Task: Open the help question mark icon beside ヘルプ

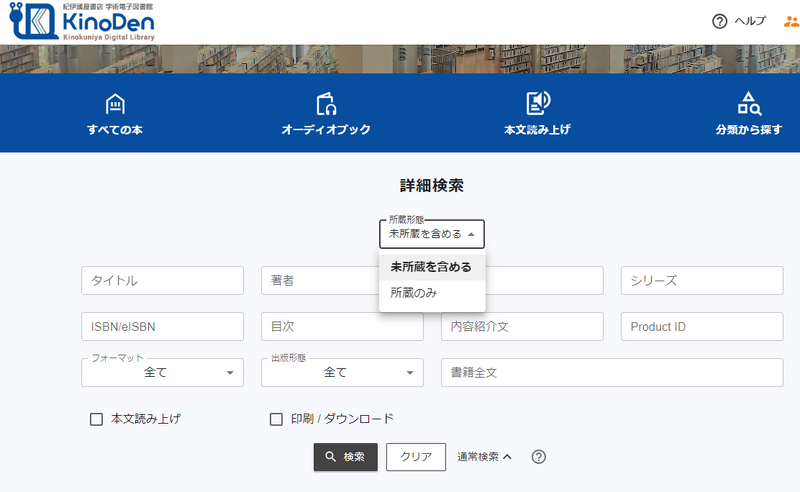Action: [719, 21]
